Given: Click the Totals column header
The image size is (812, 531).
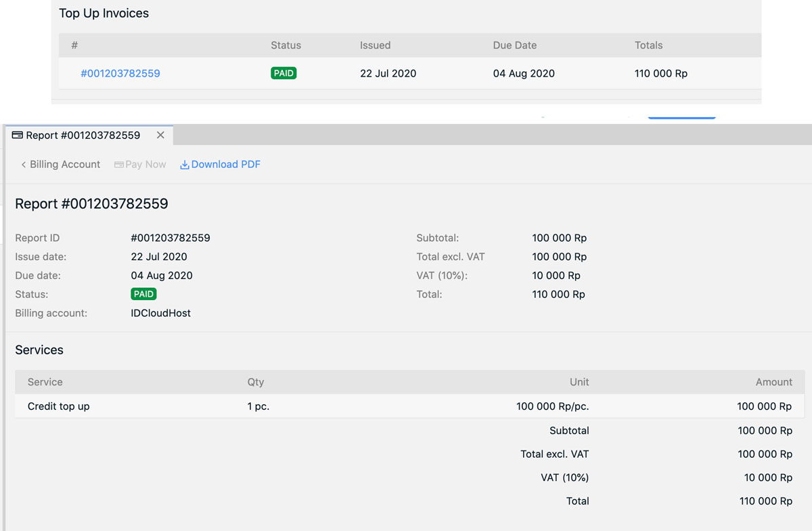Looking at the screenshot, I should pos(648,45).
